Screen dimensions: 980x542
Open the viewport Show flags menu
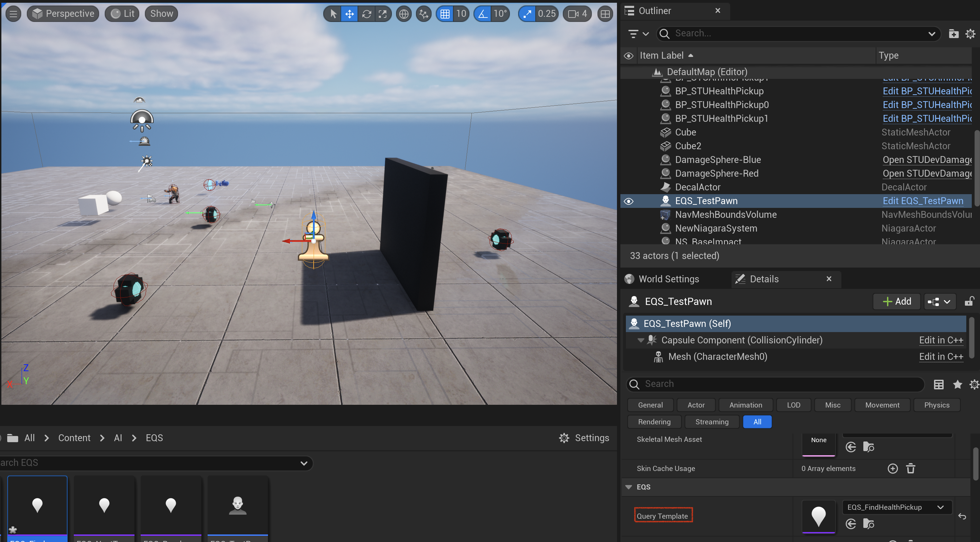[x=161, y=14]
